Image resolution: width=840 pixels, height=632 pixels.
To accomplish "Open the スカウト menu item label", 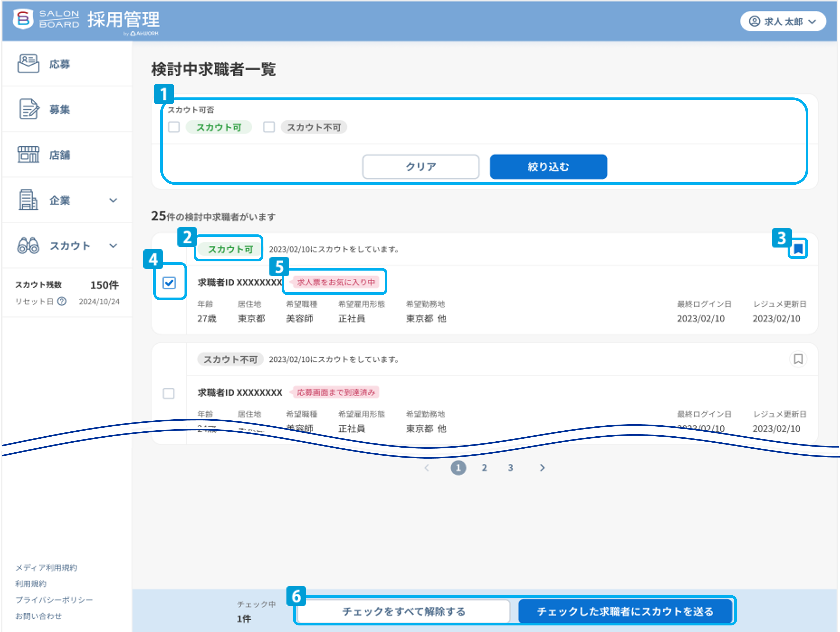I will click(70, 246).
